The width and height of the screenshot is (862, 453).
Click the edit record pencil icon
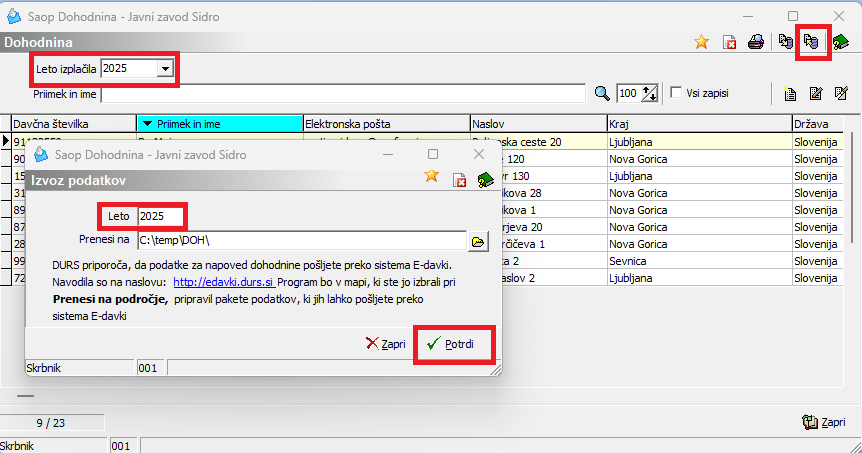pos(816,94)
